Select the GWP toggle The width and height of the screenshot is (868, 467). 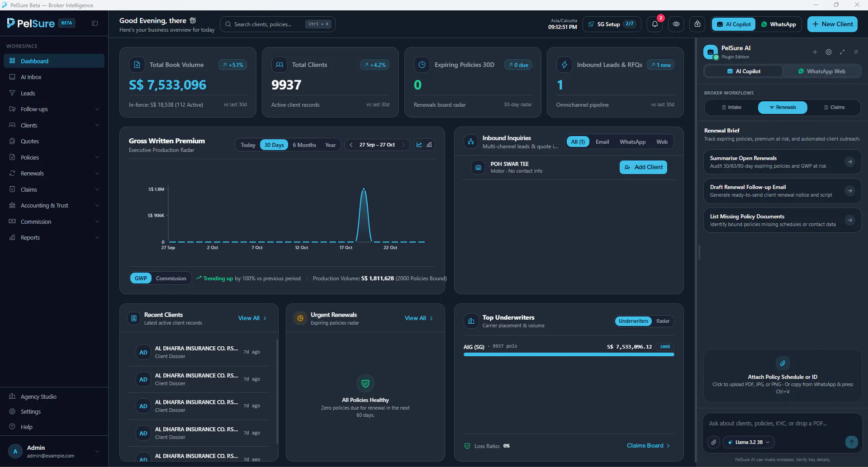tap(141, 278)
